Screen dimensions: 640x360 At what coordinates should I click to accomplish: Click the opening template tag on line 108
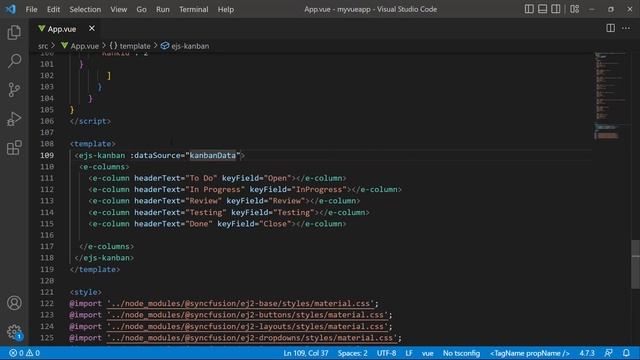coord(93,144)
